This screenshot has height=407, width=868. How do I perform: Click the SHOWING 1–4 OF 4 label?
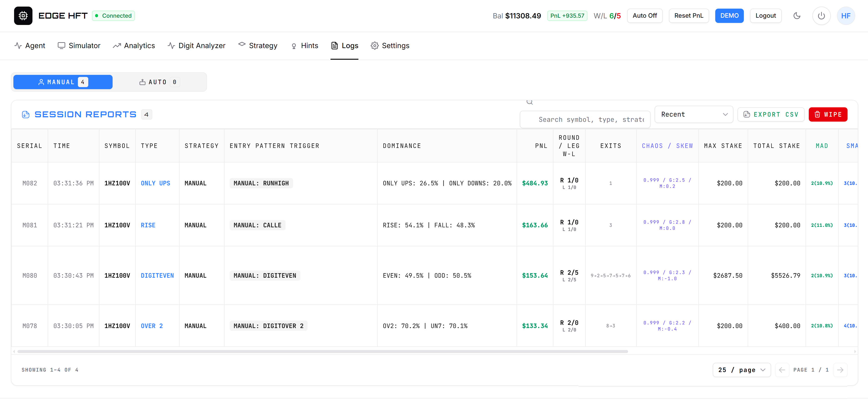(50, 370)
